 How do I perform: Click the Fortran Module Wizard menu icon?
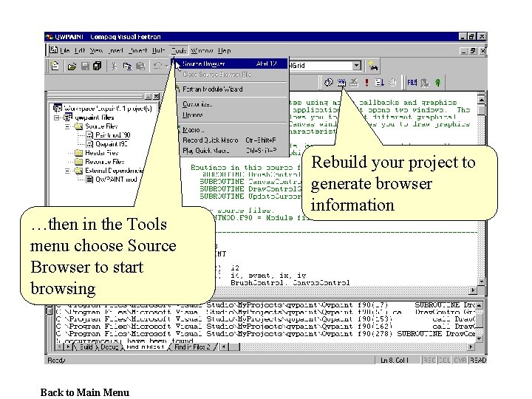click(x=178, y=89)
